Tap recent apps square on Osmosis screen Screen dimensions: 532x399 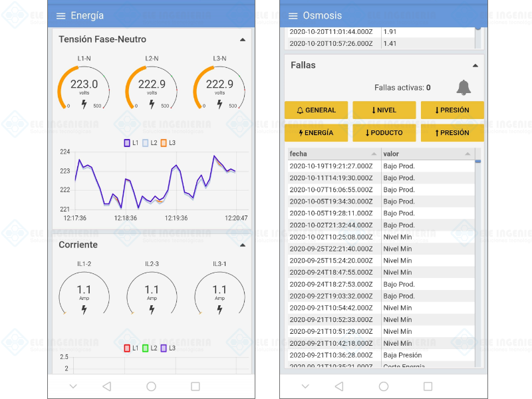[428, 386]
